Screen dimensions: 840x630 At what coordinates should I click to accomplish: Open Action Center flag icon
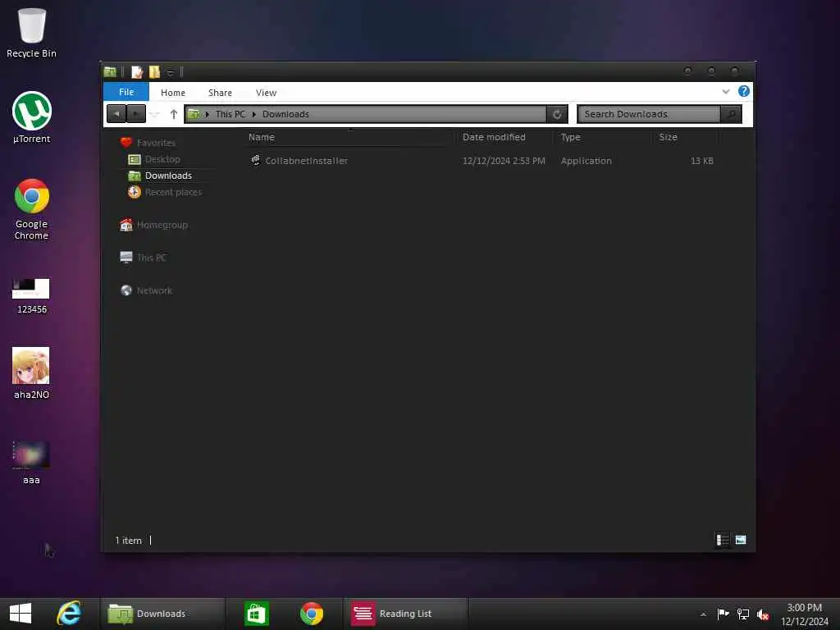[723, 614]
